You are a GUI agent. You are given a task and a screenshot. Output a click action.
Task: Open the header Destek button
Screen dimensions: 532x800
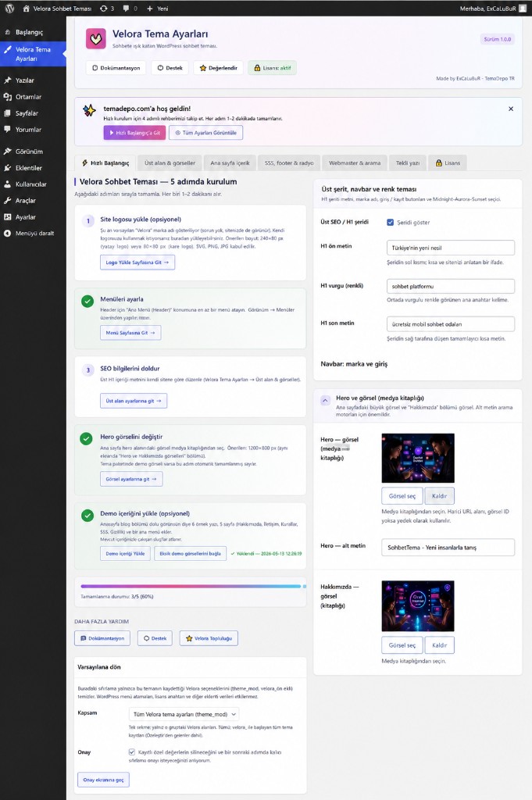point(170,68)
